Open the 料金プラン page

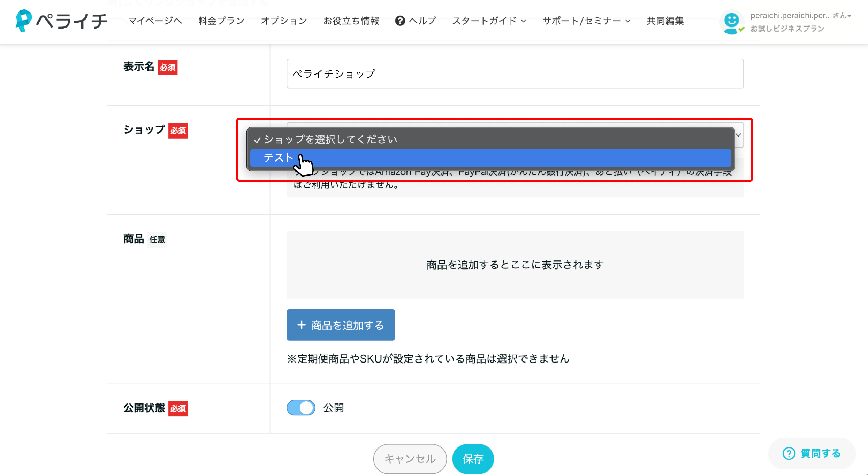221,21
